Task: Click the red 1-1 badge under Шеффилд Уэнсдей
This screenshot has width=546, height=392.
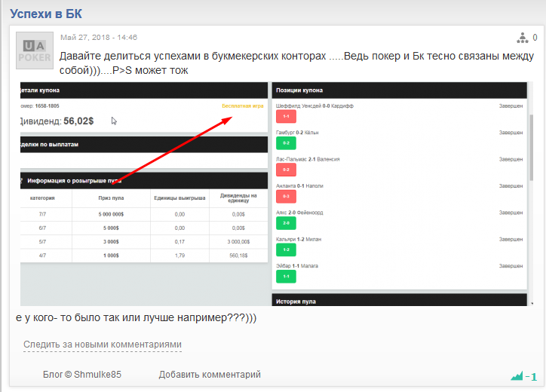Action: pyautogui.click(x=286, y=116)
